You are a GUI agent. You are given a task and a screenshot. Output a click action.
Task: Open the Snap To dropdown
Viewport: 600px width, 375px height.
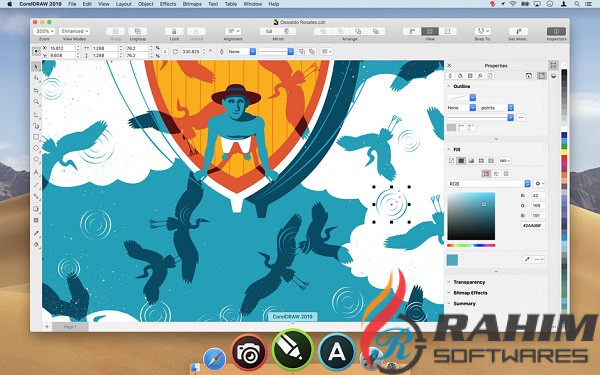click(482, 31)
